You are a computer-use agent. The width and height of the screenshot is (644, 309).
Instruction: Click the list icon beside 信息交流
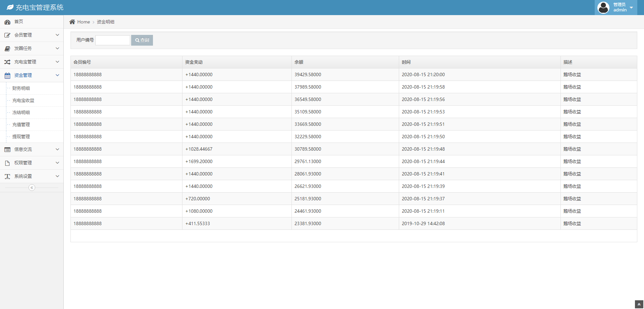[x=7, y=150]
